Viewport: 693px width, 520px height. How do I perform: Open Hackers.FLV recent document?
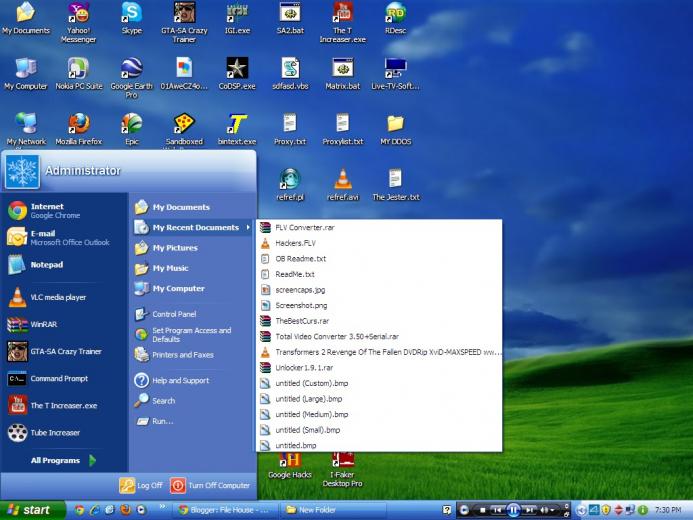pos(379,243)
